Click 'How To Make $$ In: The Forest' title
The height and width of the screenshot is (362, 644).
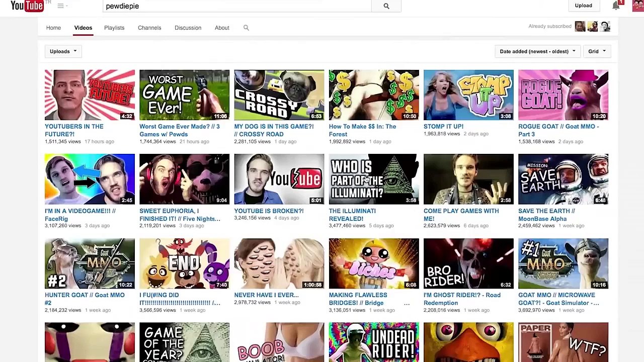point(362,130)
